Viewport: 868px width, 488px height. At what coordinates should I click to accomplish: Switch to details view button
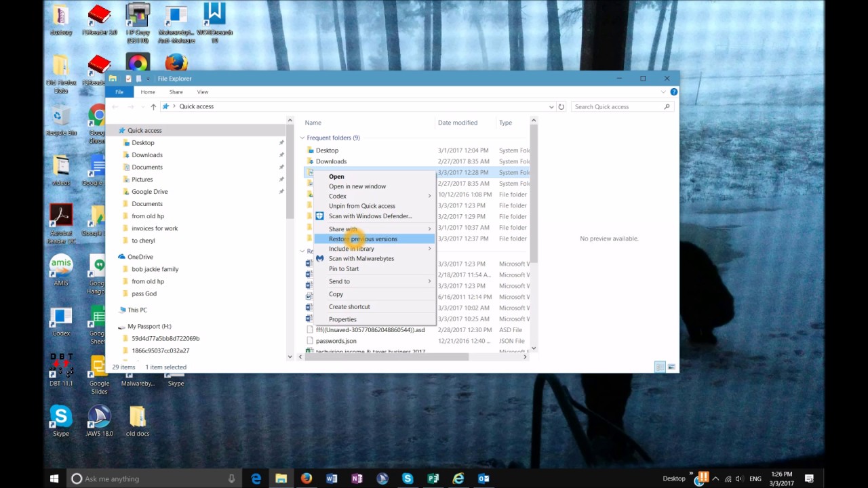[x=660, y=367]
